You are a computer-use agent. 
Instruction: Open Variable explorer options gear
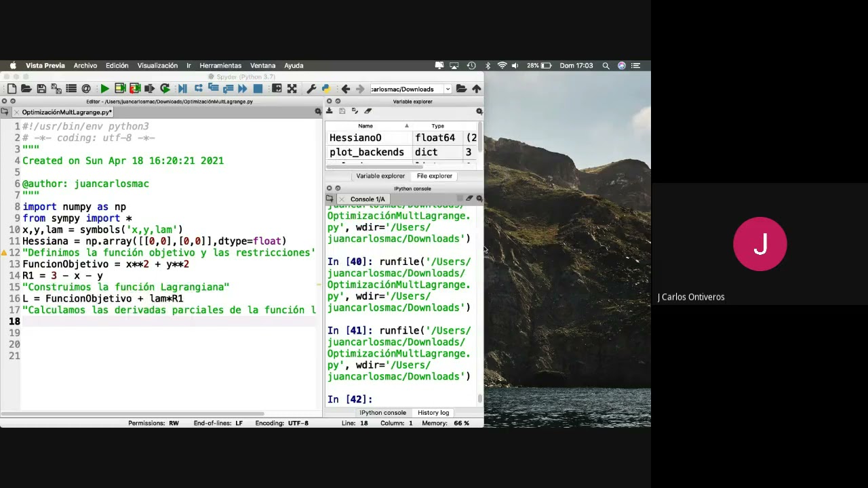[479, 111]
